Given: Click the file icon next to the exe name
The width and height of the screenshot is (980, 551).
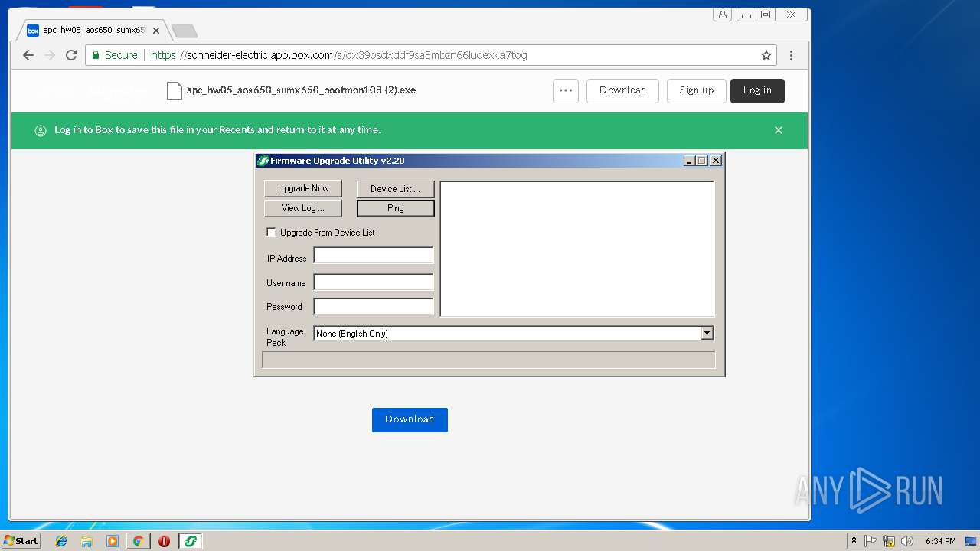Looking at the screenshot, I should click(x=175, y=90).
